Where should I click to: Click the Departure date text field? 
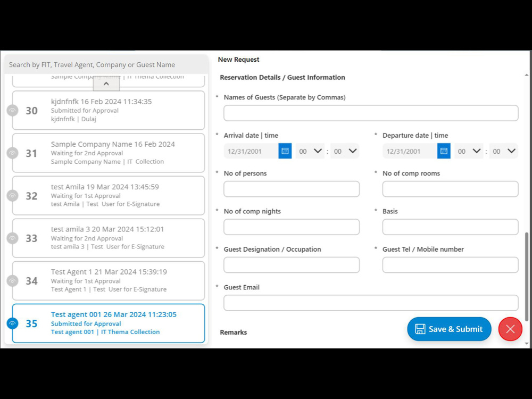coord(410,151)
